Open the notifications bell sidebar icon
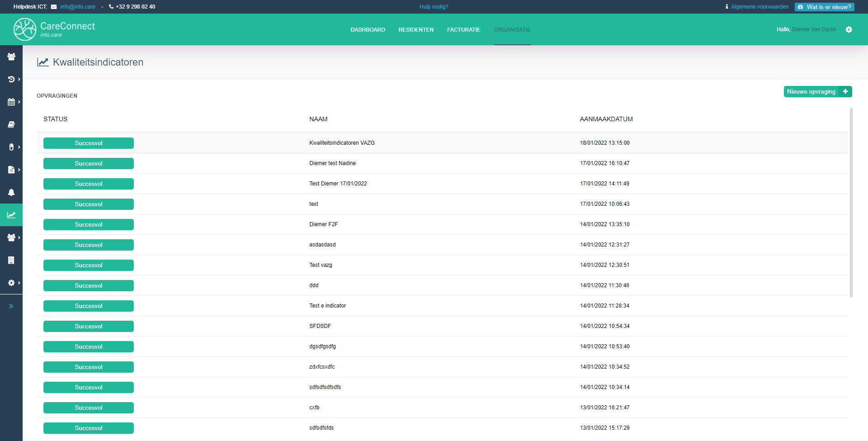The width and height of the screenshot is (868, 441). tap(11, 192)
